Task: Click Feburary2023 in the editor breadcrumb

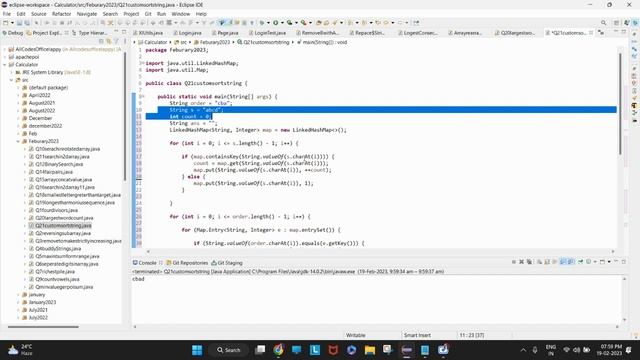Action: click(x=214, y=42)
